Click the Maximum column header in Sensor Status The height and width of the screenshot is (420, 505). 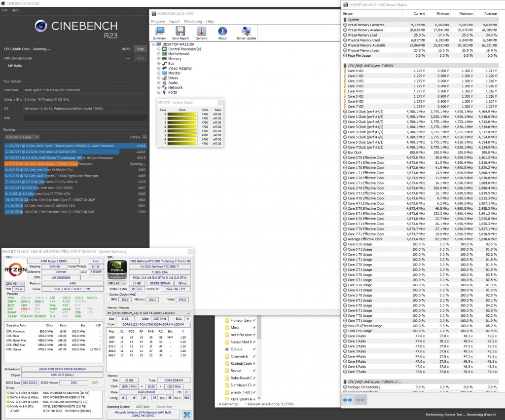click(x=466, y=13)
